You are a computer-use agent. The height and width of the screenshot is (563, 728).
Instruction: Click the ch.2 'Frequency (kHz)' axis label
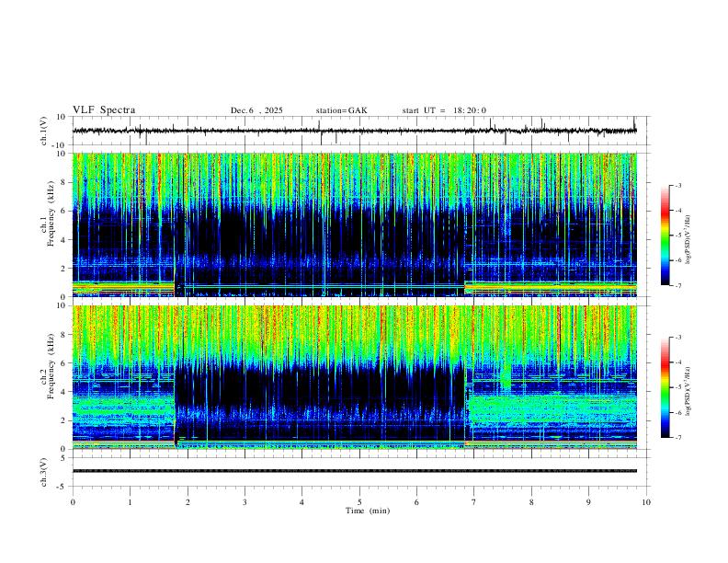51,366
